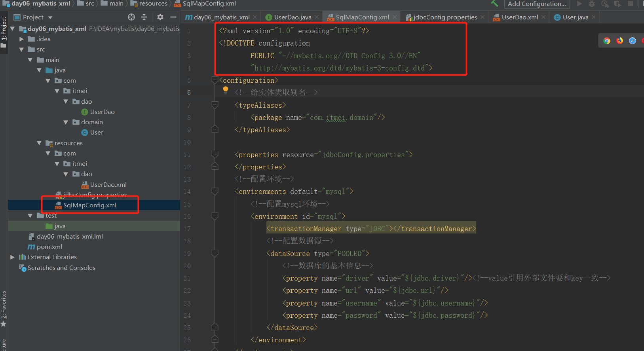Screen dimensions: 644x351
Task: Fold the configuration tag on line 5
Action: [215, 80]
